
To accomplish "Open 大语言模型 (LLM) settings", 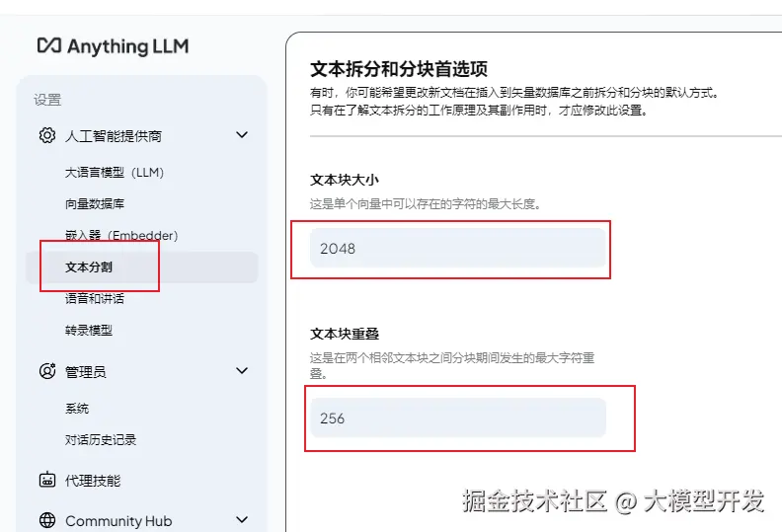I will coord(114,173).
